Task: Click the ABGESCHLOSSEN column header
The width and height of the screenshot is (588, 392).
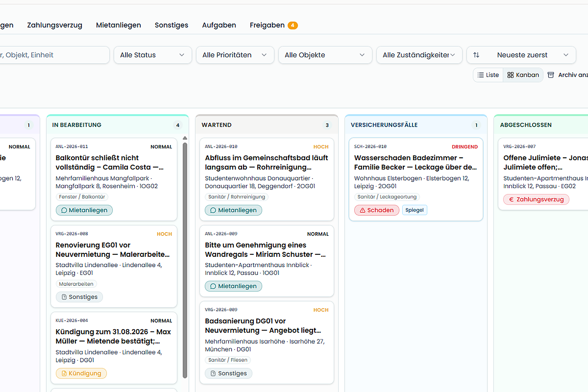Action: click(x=526, y=125)
